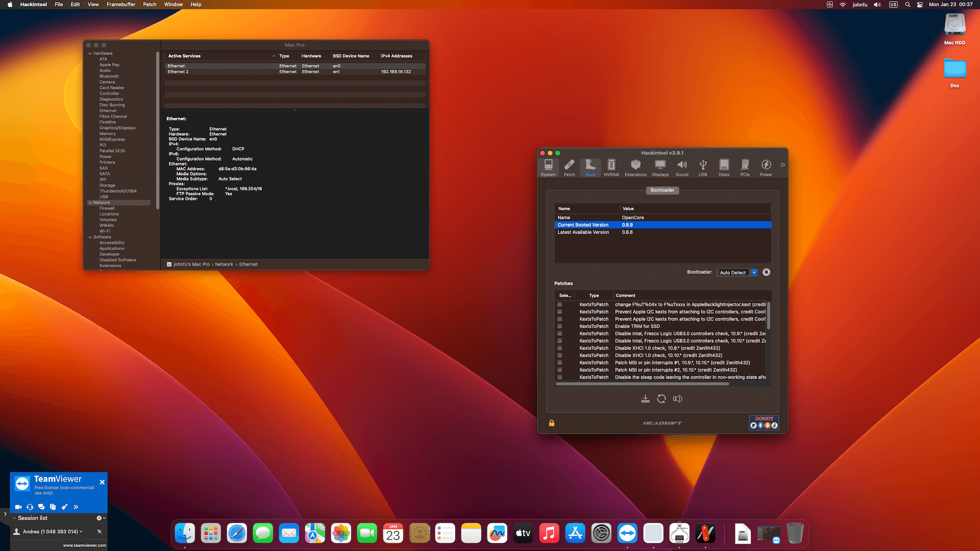Click the refresh icon below the patches list
This screenshot has height=551, width=980.
(x=661, y=398)
